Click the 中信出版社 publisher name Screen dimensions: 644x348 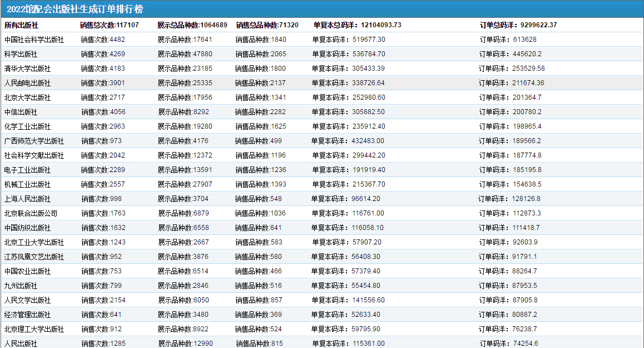[21, 112]
